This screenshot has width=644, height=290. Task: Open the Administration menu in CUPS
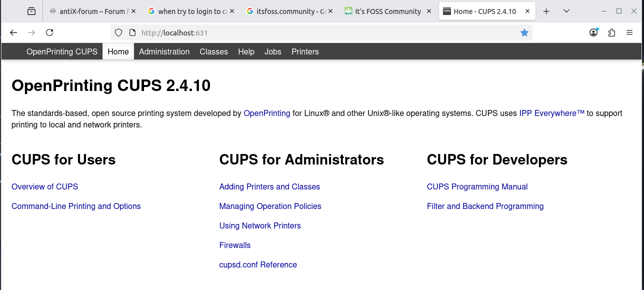tap(164, 51)
